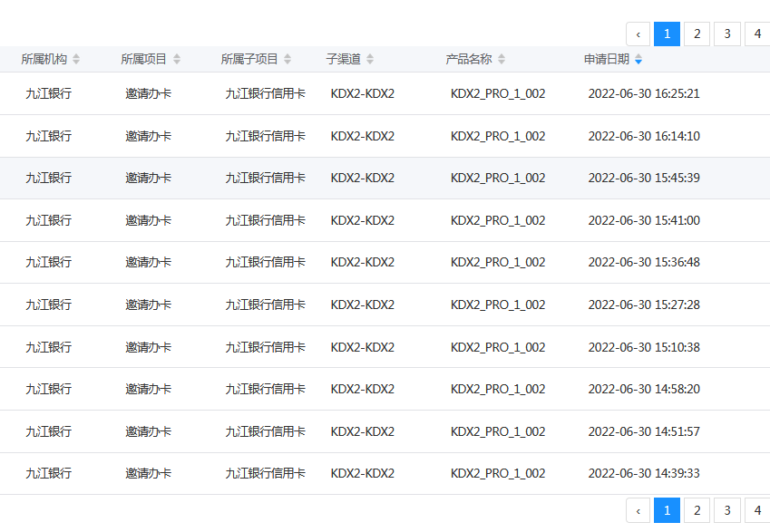Select date cell 2022-06-30 15:36:48
This screenshot has height=532, width=770.
[644, 262]
